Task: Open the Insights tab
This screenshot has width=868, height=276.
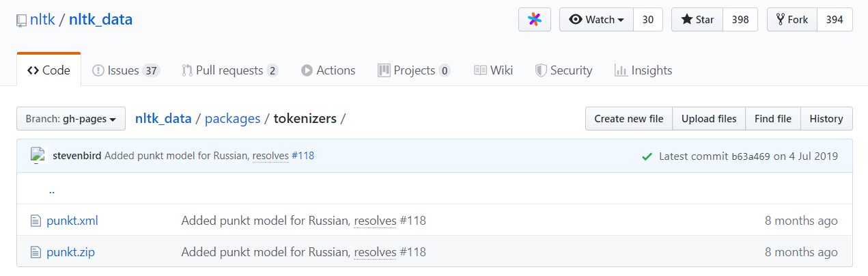Action: click(x=643, y=70)
